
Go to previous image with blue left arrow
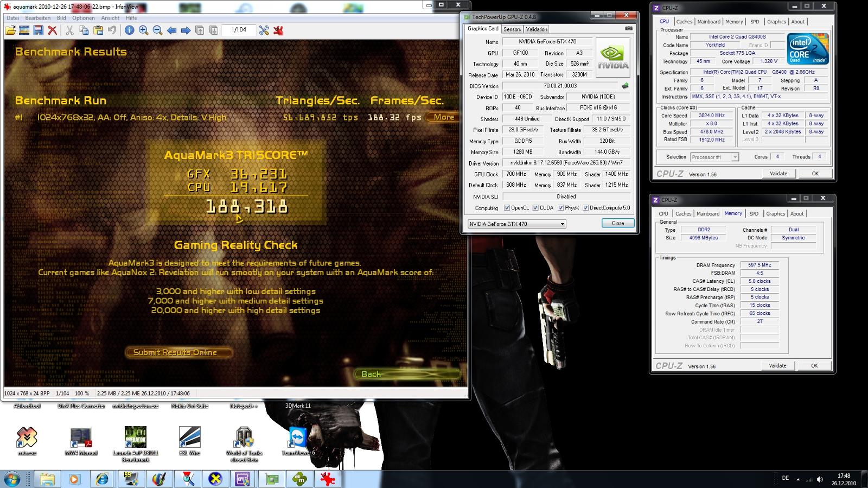pos(172,30)
